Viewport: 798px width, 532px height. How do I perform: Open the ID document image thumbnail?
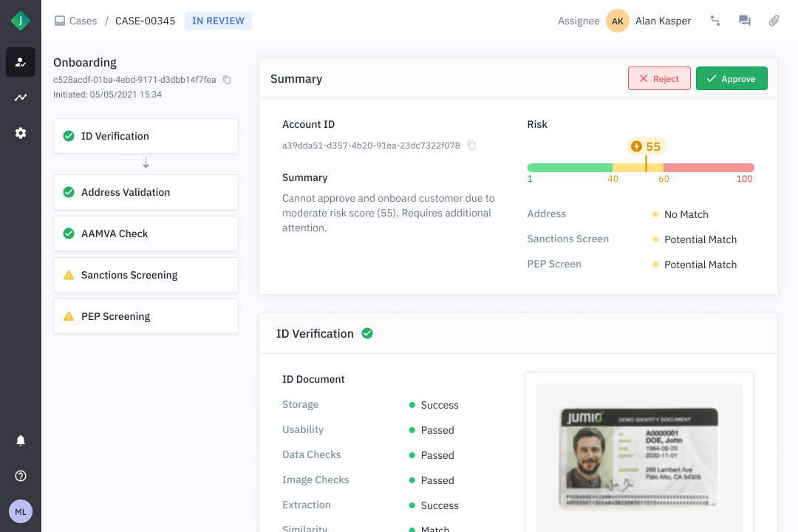point(639,458)
